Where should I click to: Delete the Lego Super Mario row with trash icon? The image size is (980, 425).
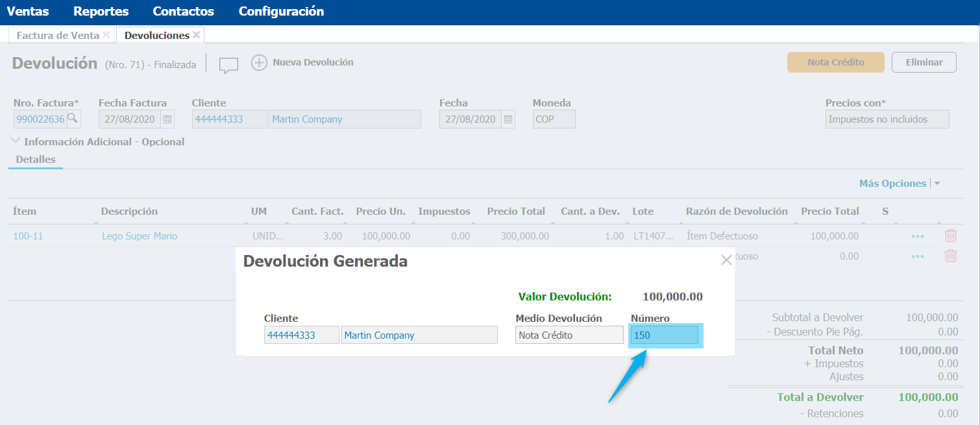click(x=950, y=236)
